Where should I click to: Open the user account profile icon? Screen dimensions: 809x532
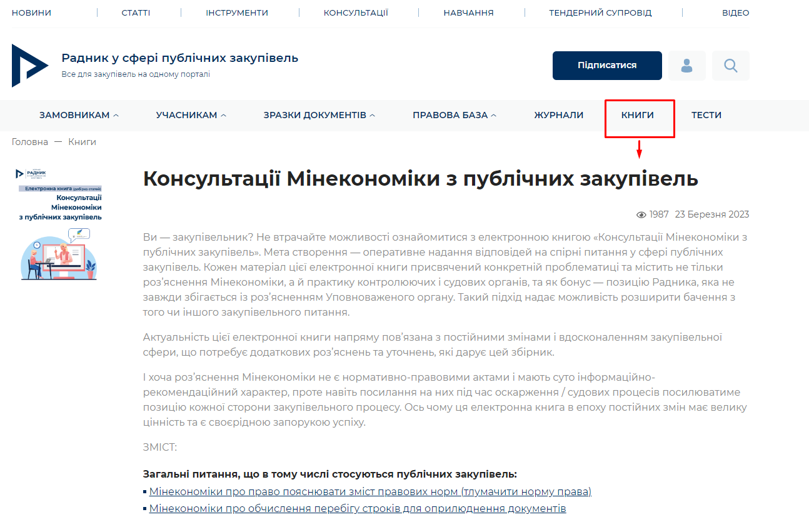tap(686, 66)
